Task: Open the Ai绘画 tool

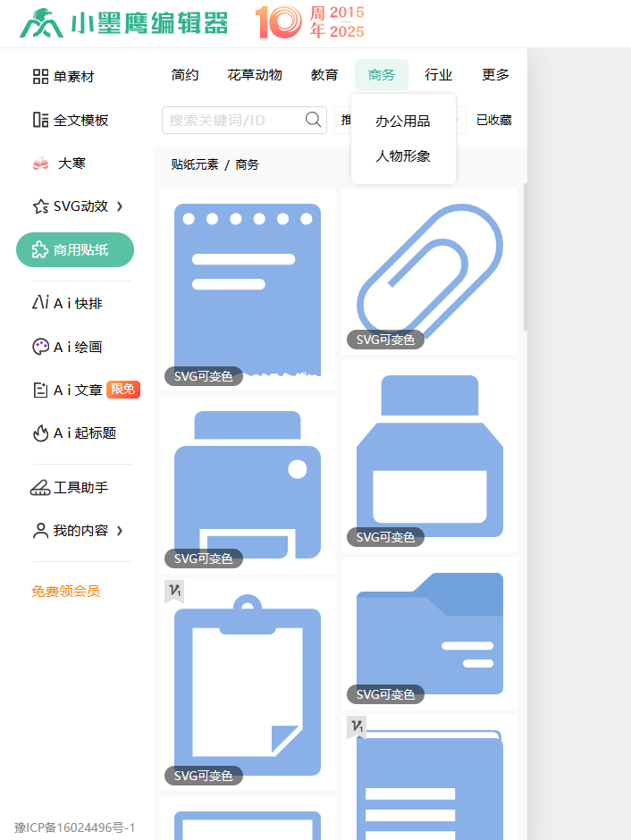Action: pos(67,347)
